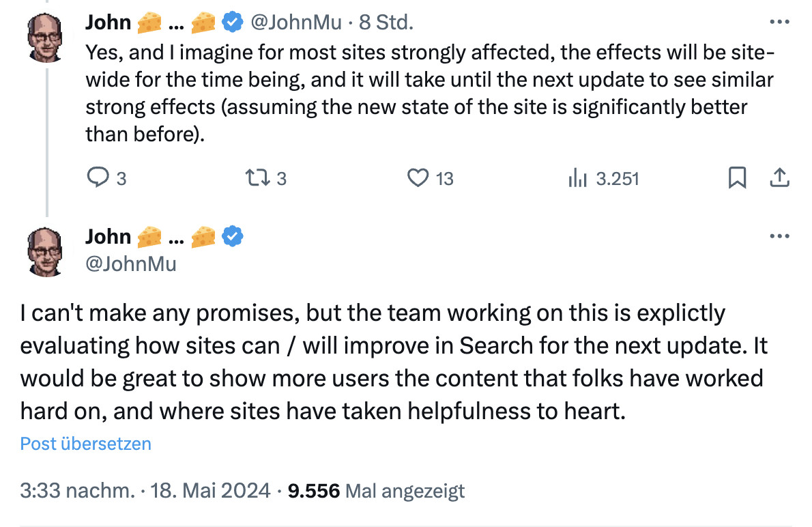Click the reply count of 3

[121, 177]
